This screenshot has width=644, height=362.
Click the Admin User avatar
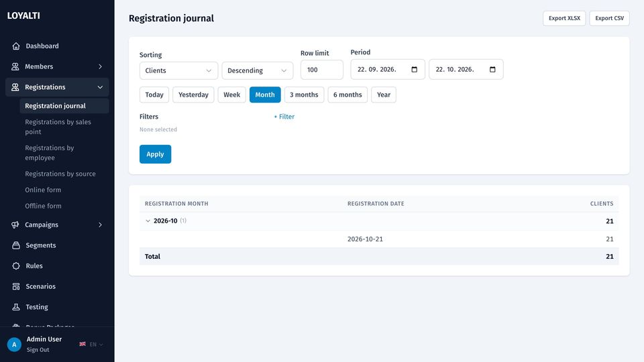tap(14, 345)
